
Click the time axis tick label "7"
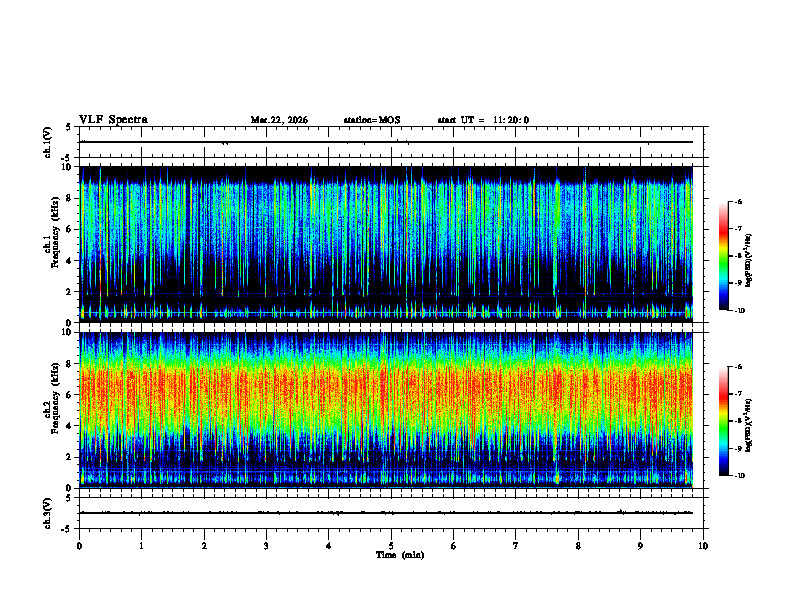tap(516, 546)
